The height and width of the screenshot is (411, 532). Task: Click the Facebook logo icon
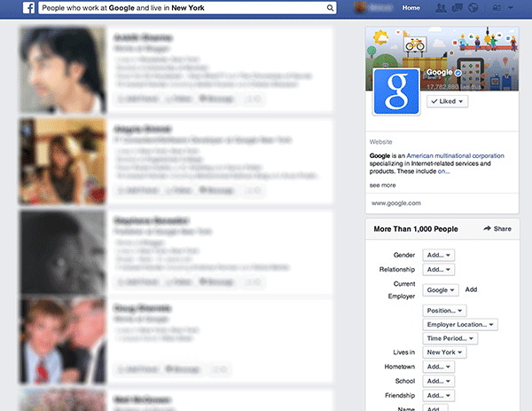(x=29, y=8)
